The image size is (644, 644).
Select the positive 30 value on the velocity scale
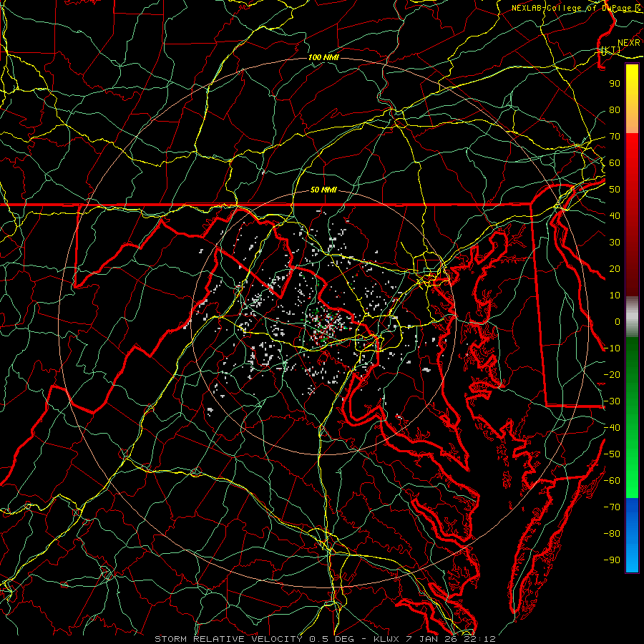click(x=615, y=243)
